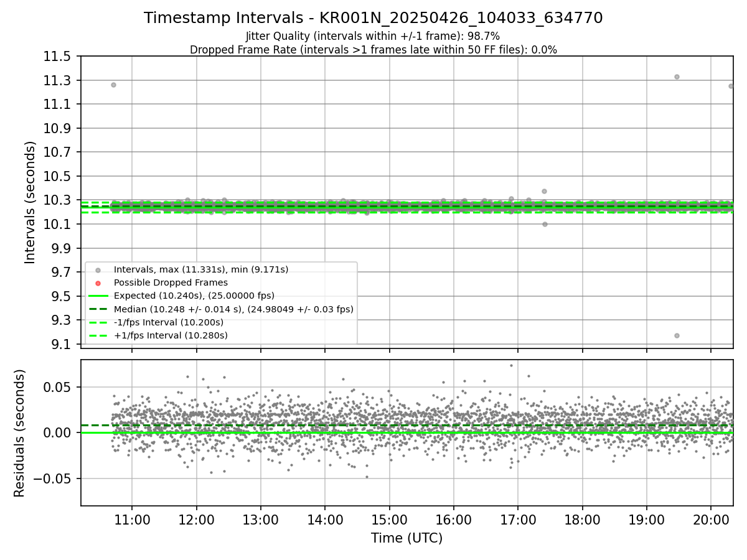Click the outlier point near 11.26s before 11:00
747x560 pixels.
[x=113, y=85]
